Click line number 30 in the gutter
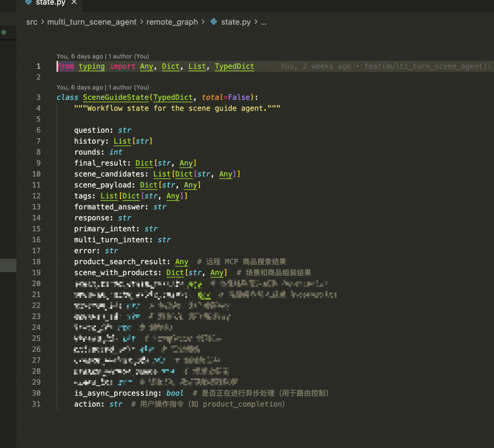Viewport: 494px width, 448px height. tap(36, 393)
